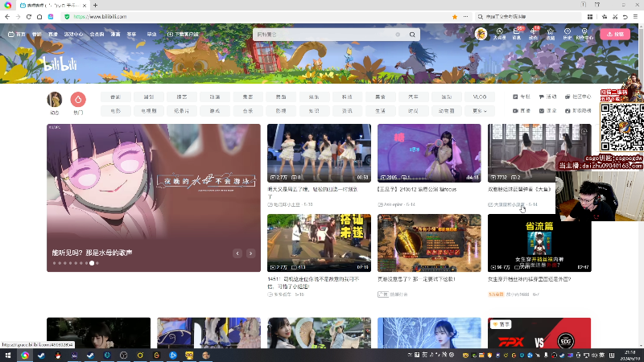Expand the 更多 categories dropdown
Viewport: 644px width, 362px height.
pyautogui.click(x=479, y=111)
